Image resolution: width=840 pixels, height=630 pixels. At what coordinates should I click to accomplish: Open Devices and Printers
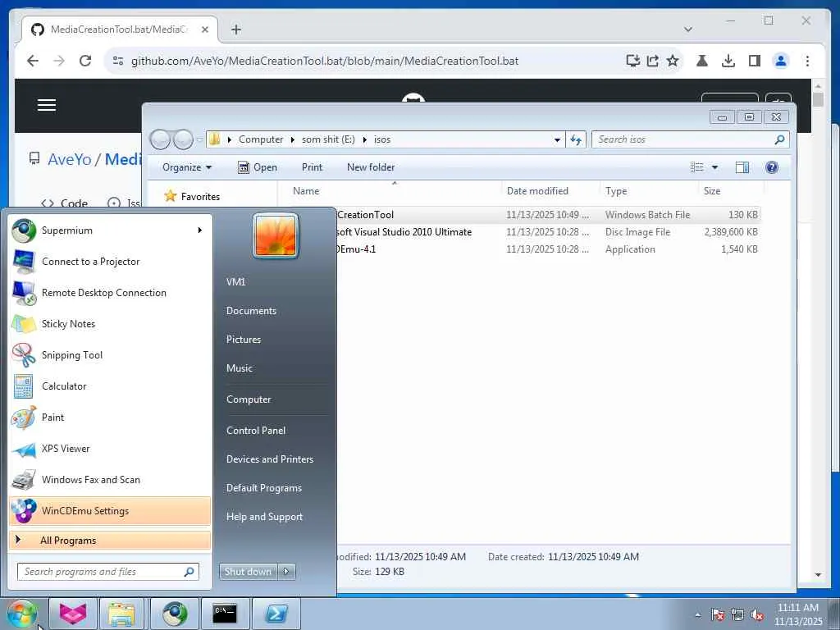click(269, 459)
